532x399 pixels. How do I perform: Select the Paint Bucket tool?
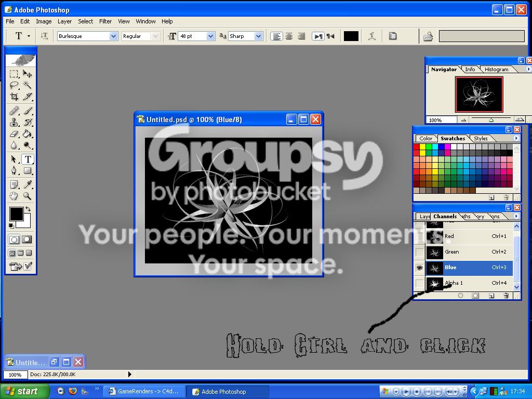pyautogui.click(x=27, y=134)
